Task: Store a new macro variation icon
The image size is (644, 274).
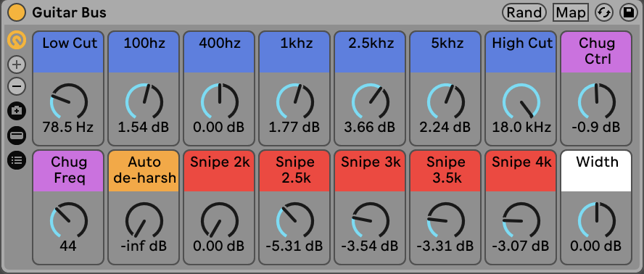Action: click(17, 111)
